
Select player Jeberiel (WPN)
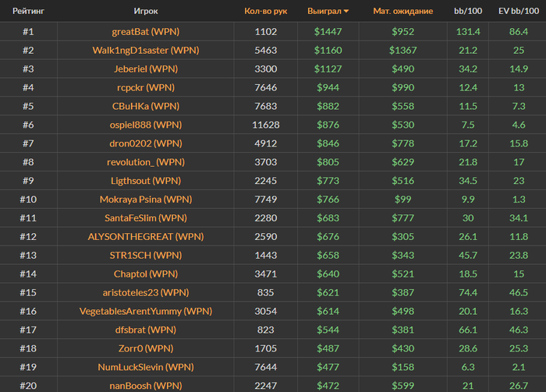(x=146, y=69)
